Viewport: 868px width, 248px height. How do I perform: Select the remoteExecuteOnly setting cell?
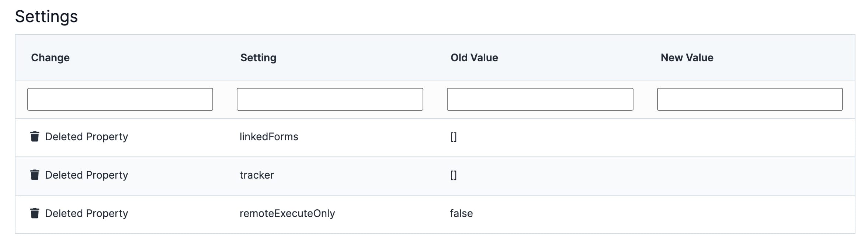pyautogui.click(x=287, y=213)
